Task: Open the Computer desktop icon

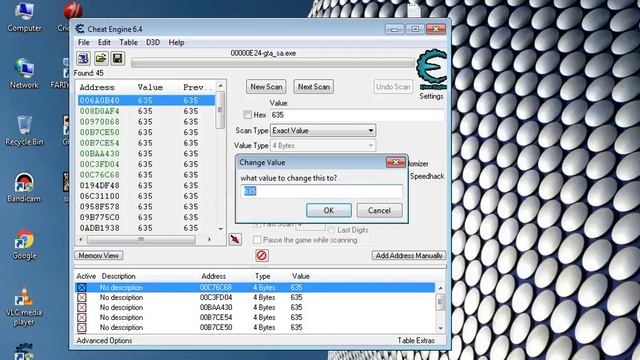Action: click(24, 17)
